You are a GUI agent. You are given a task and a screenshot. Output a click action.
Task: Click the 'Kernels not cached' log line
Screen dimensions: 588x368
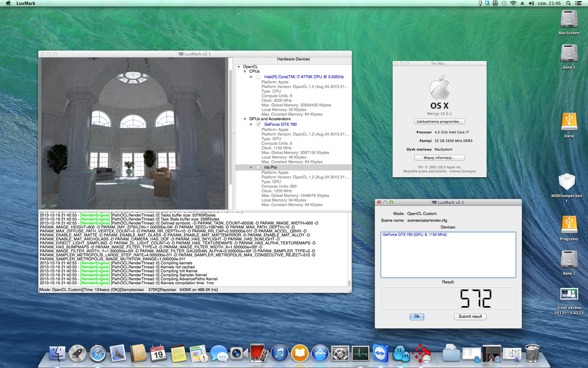pos(117,267)
